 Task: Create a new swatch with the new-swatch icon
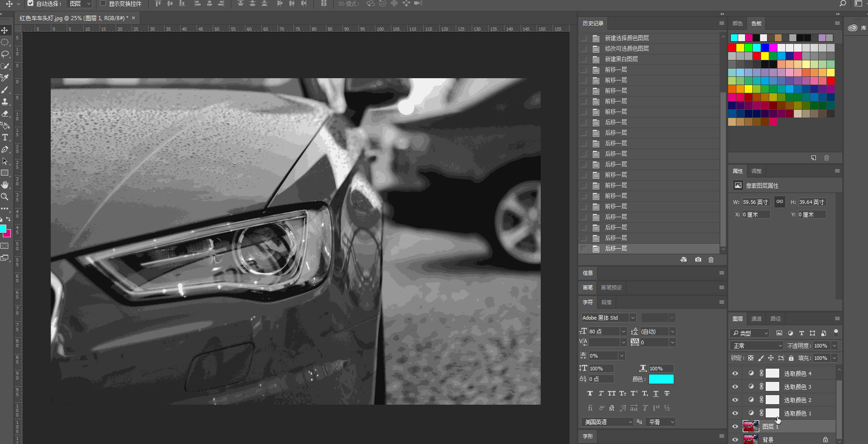[814, 158]
